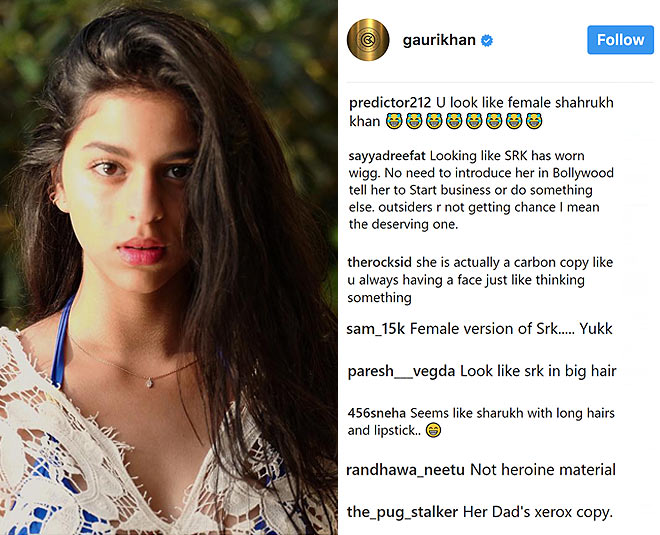Open the sam_15k commenter profile

[x=375, y=329]
